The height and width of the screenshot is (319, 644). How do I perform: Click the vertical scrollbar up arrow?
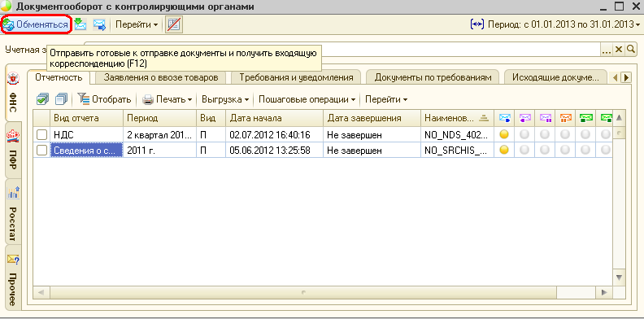click(x=619, y=118)
